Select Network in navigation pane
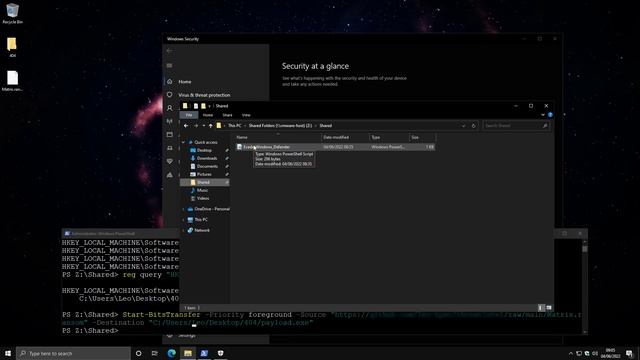The width and height of the screenshot is (640, 360). tap(202, 230)
